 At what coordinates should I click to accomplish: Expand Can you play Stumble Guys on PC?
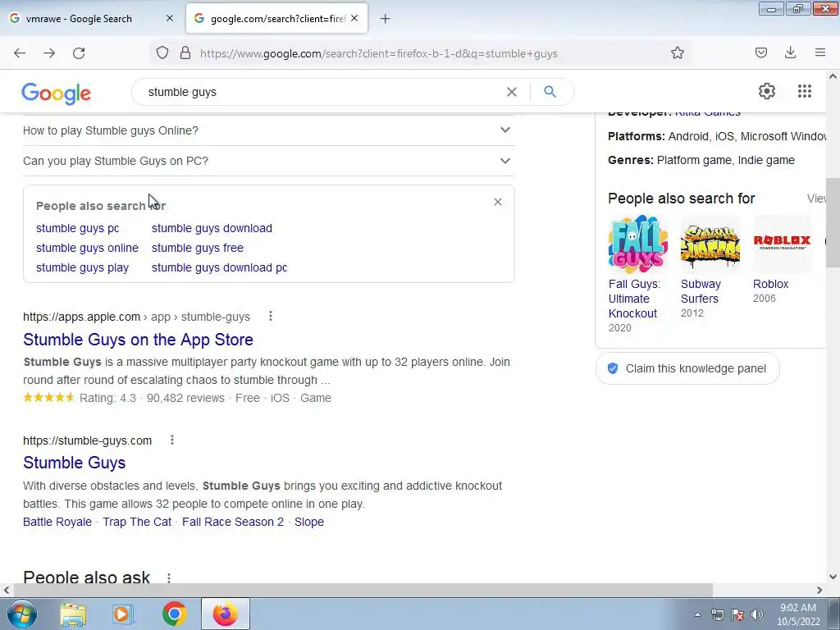click(x=269, y=161)
